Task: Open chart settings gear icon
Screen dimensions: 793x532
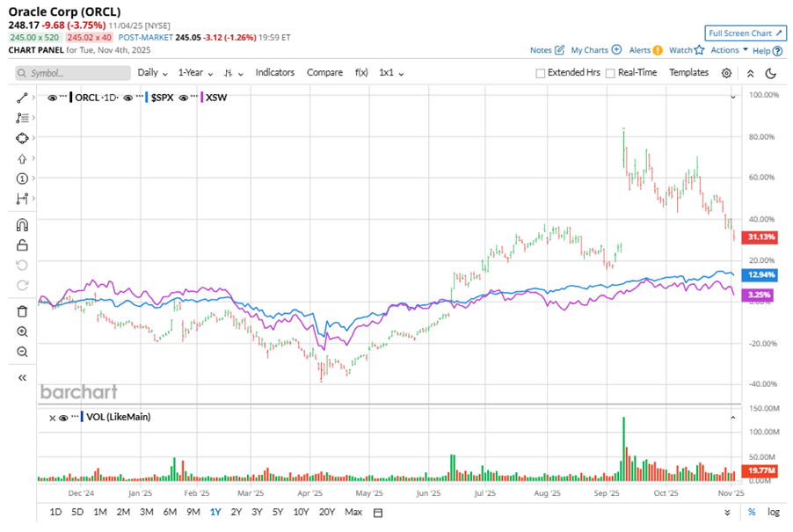Action: [726, 73]
